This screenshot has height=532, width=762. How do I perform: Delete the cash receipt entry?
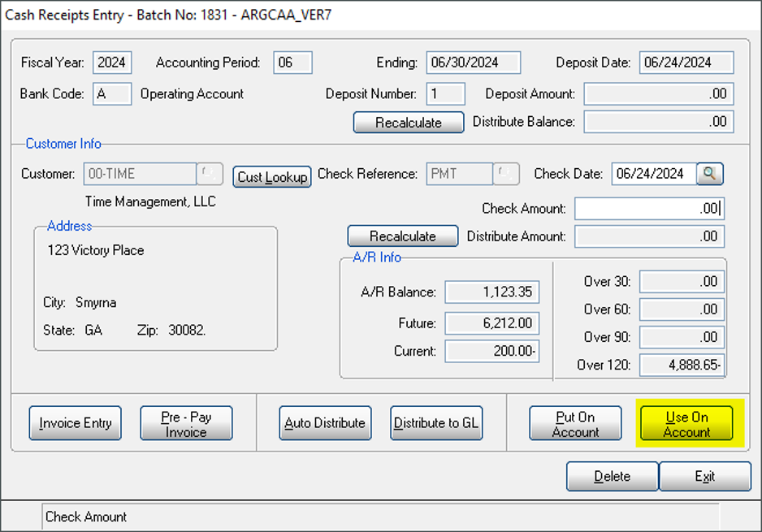click(613, 476)
